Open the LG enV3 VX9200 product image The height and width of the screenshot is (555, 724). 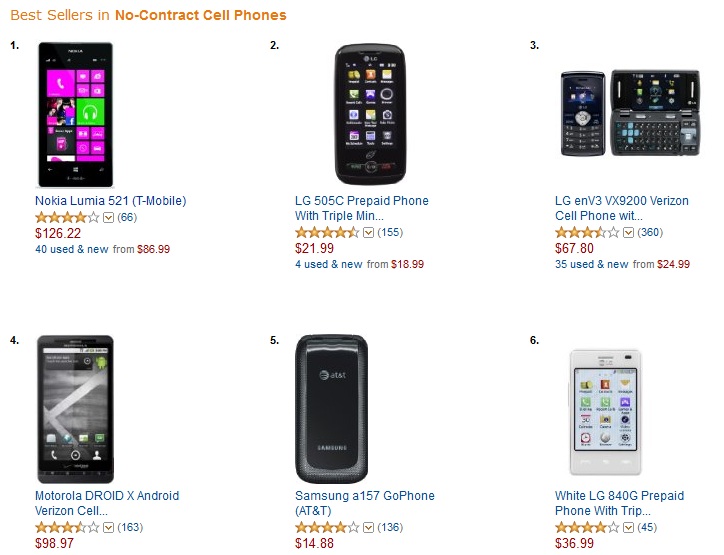click(622, 114)
